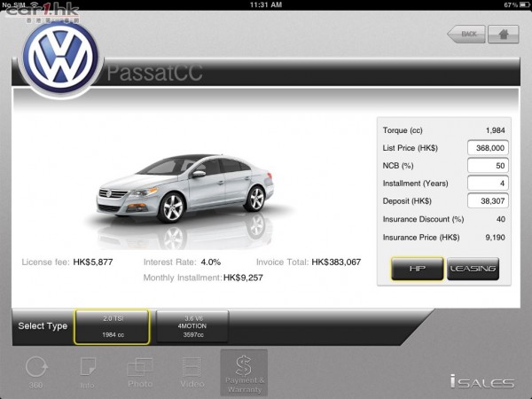Tap the Torque value 1,984
The height and width of the screenshot is (399, 532).
[x=496, y=130]
